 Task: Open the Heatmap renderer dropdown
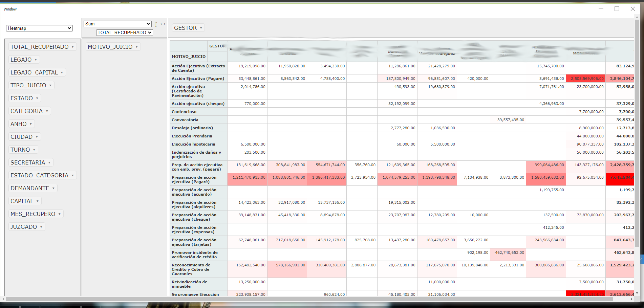[39, 28]
